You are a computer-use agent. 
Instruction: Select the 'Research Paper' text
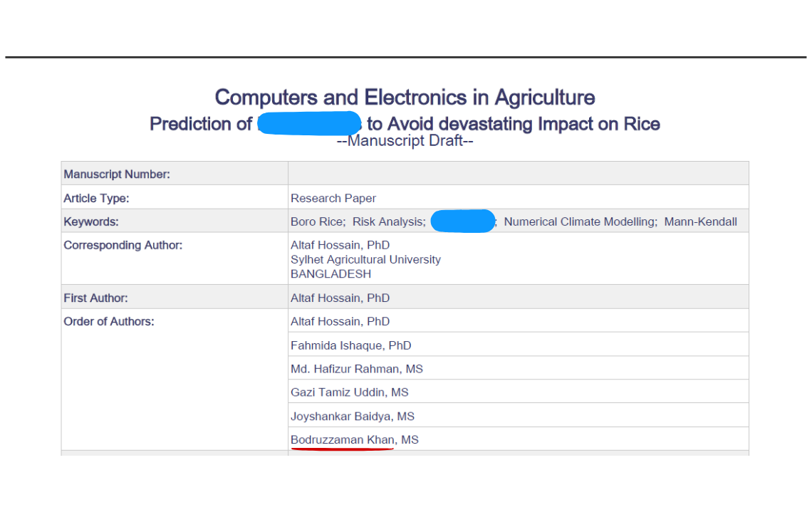[x=333, y=198]
